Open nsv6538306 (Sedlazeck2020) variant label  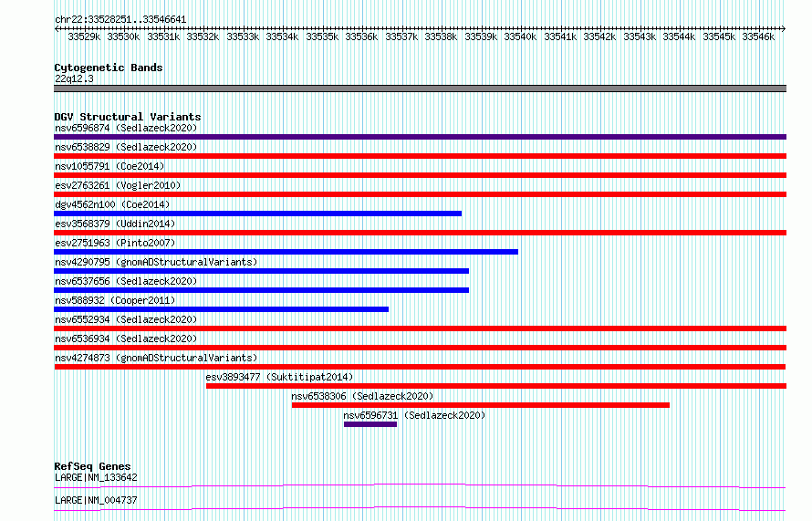point(362,396)
